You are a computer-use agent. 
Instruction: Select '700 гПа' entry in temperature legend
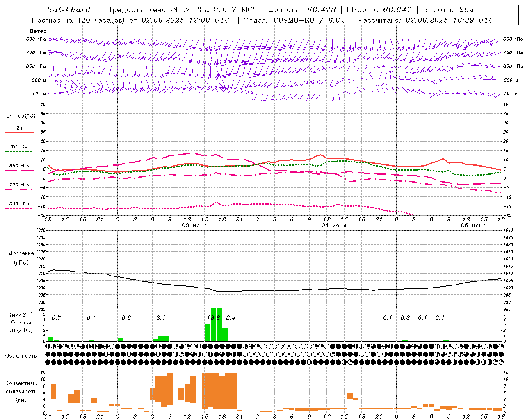[x=19, y=185]
